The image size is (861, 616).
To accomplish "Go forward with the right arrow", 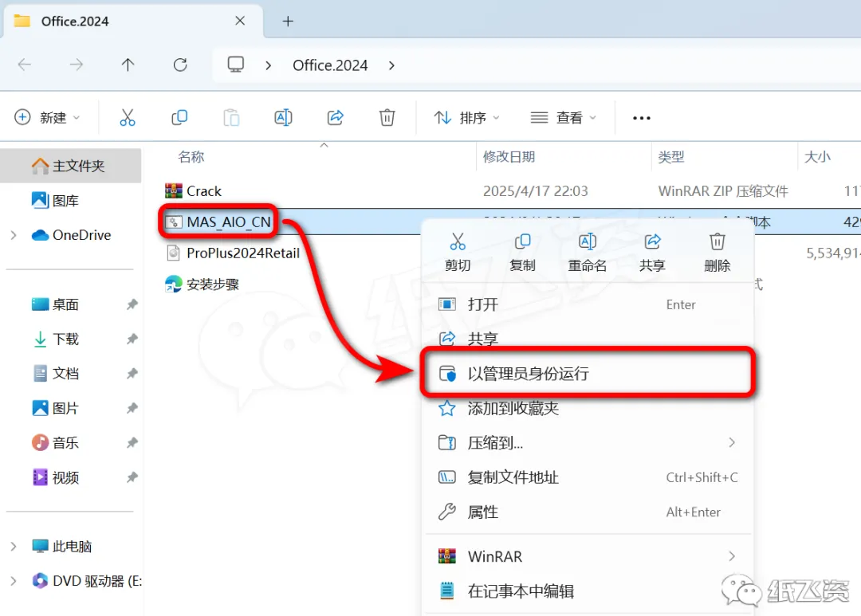I will point(77,65).
